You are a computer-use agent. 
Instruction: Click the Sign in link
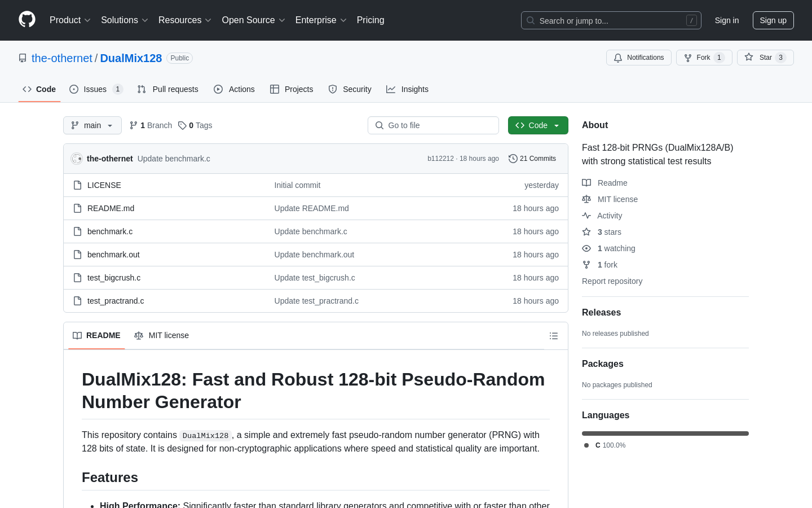727,20
